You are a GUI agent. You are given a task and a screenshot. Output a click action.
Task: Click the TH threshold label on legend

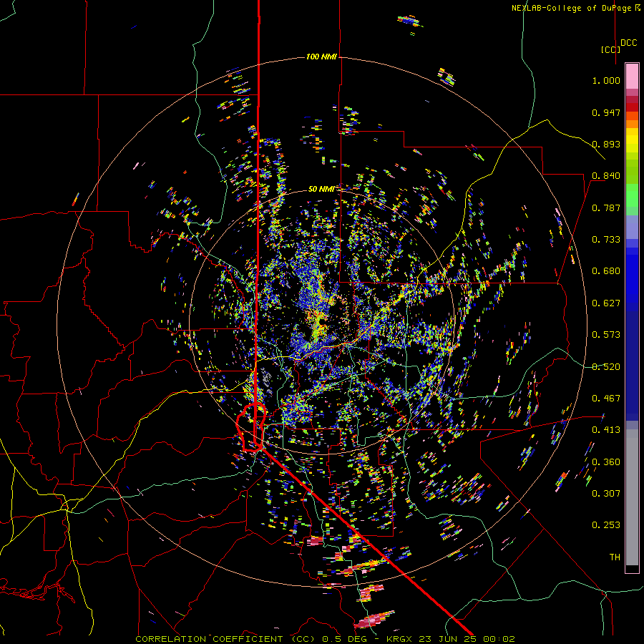pos(615,557)
